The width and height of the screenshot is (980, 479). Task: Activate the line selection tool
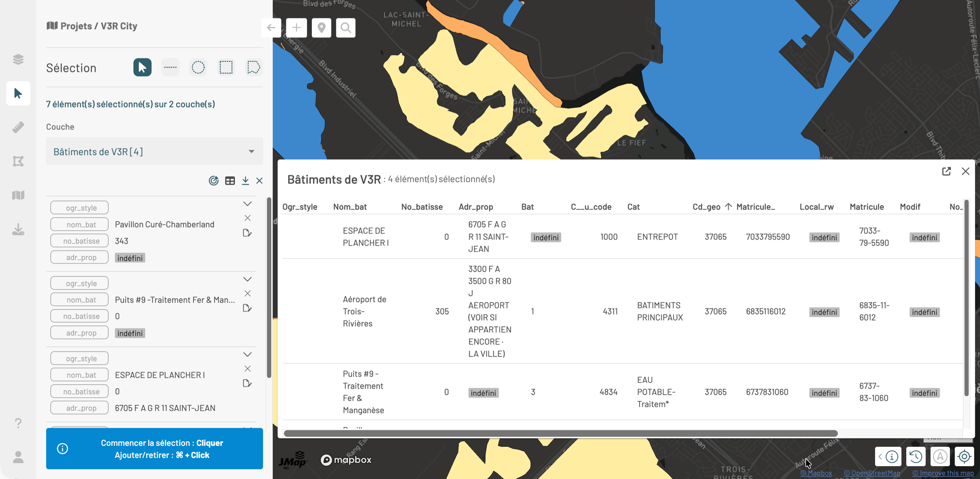pos(170,68)
